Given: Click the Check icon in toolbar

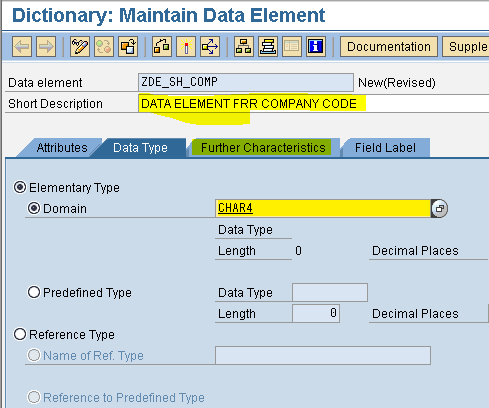Looking at the screenshot, I should pos(162,46).
